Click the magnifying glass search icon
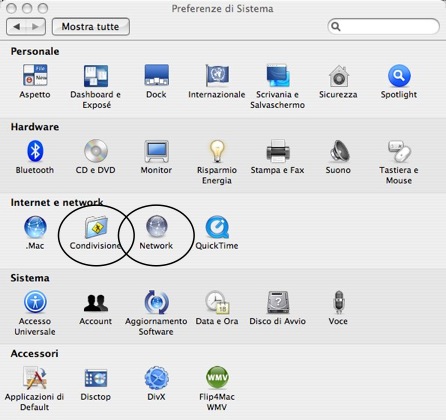 (336, 26)
